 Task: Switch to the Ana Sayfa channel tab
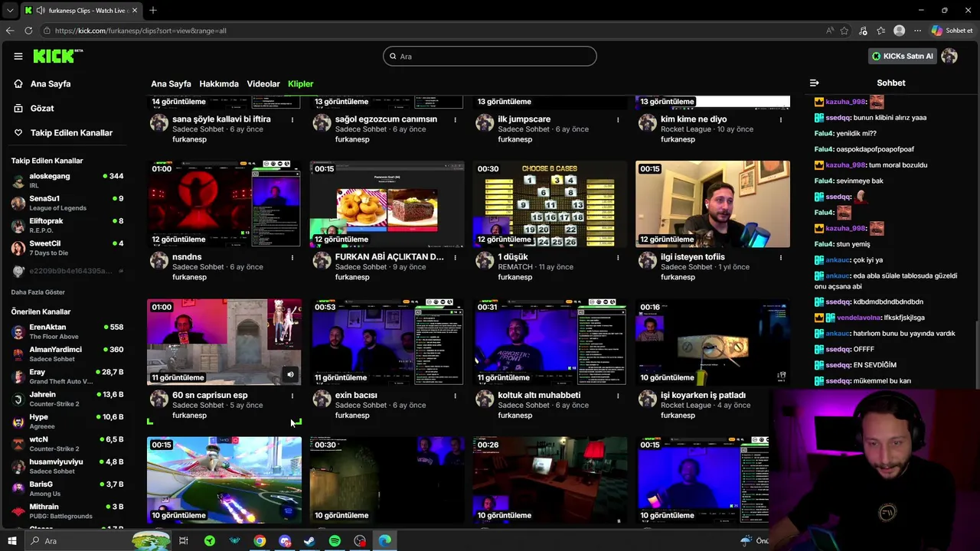coord(171,83)
